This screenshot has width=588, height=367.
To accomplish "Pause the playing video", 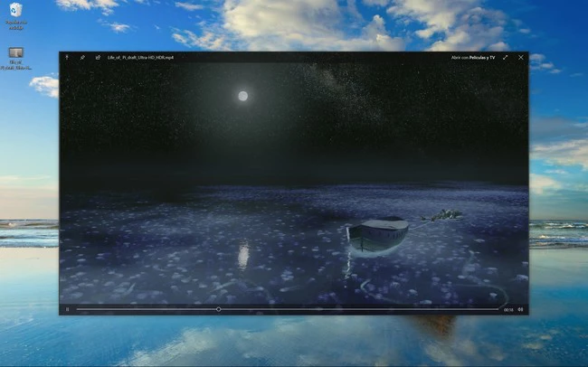I will tap(68, 309).
